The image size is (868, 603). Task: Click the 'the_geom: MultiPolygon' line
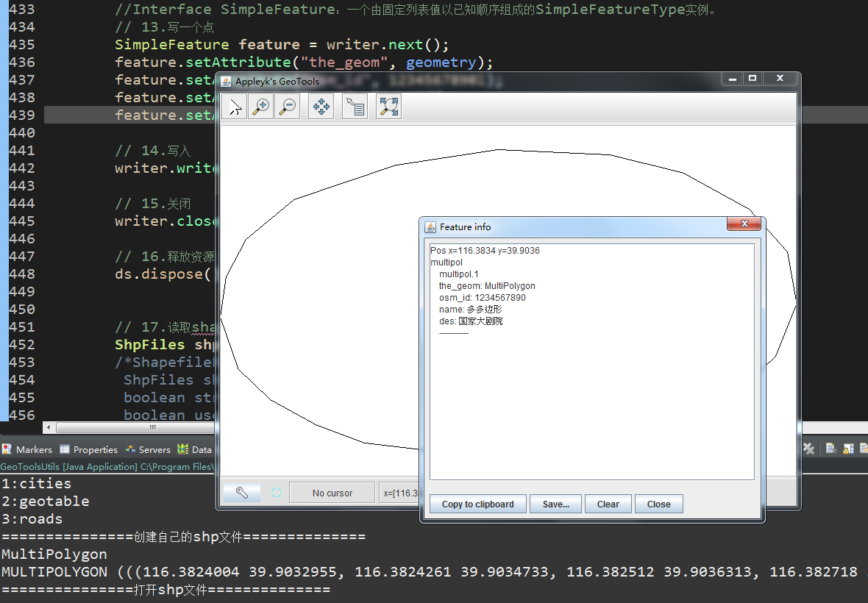486,285
